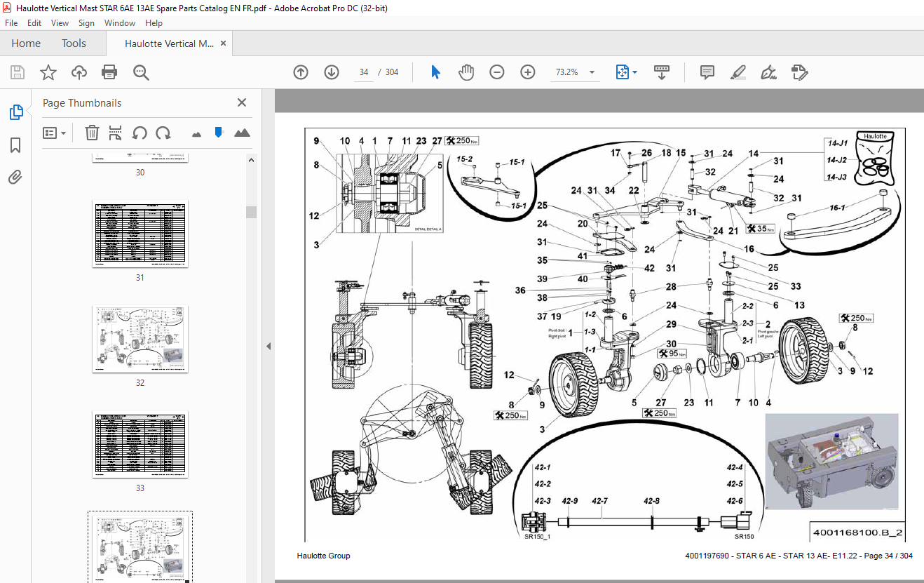Open the Find text search tool
The height and width of the screenshot is (583, 924).
click(x=141, y=72)
